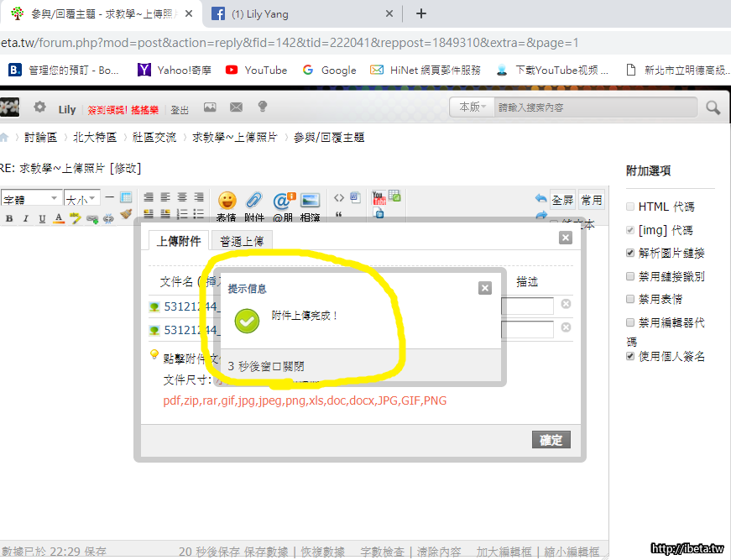Switch to the 普通上傳 tab

point(243,241)
